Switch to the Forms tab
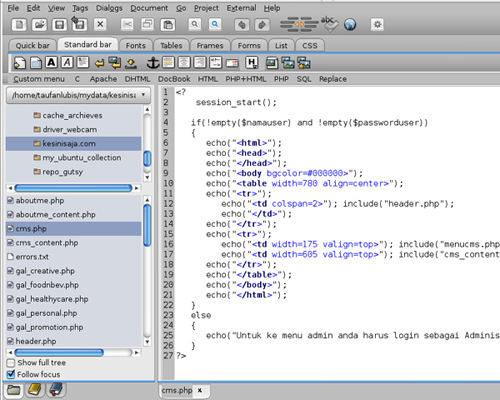The image size is (500, 400). tap(249, 45)
